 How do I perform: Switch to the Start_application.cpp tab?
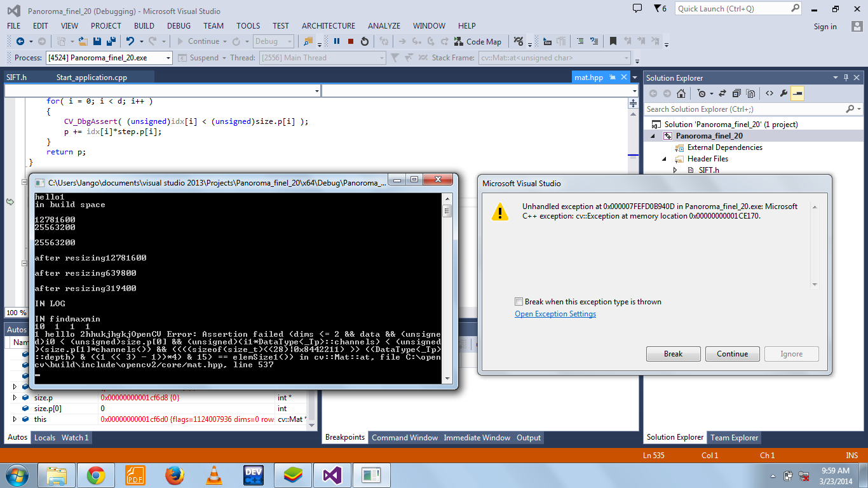tap(92, 78)
